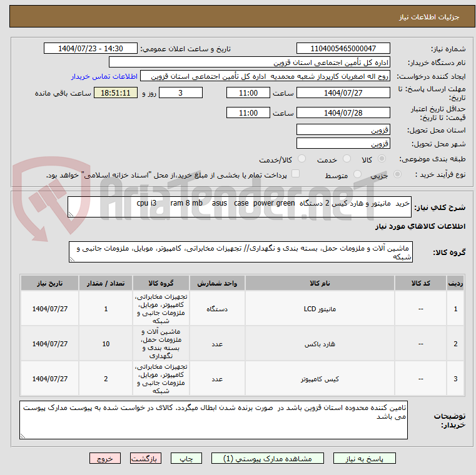Click the price validity date 1404/07/28 field

pyautogui.click(x=343, y=113)
